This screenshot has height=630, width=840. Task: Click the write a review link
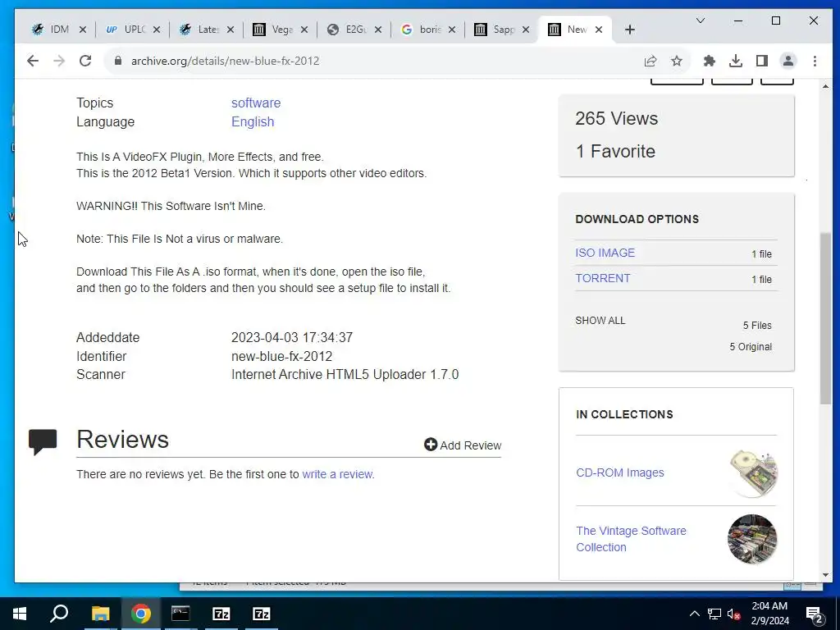pyautogui.click(x=337, y=475)
